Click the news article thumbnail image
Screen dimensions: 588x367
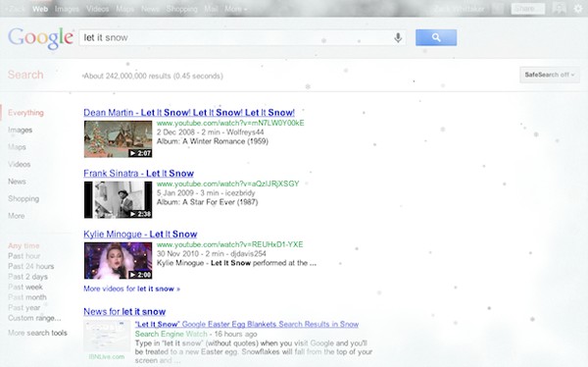pyautogui.click(x=107, y=336)
